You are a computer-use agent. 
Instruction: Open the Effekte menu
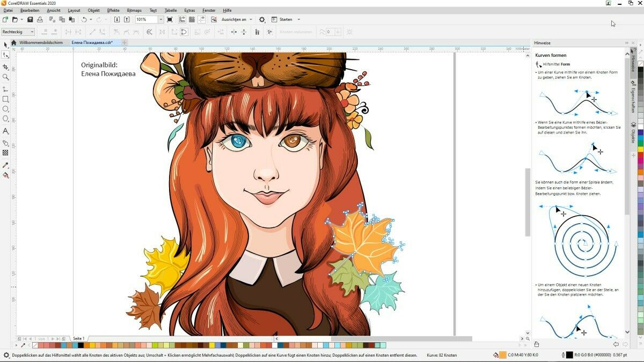(113, 10)
